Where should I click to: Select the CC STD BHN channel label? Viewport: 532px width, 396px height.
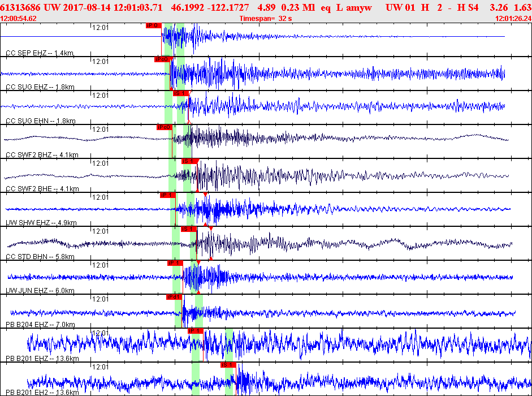click(x=40, y=257)
